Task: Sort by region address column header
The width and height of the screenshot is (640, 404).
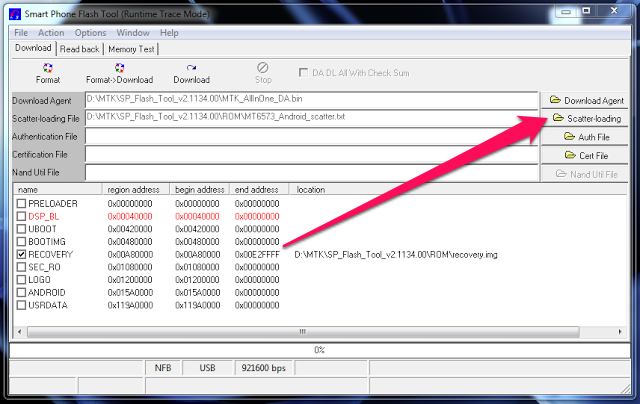Action: pyautogui.click(x=136, y=190)
